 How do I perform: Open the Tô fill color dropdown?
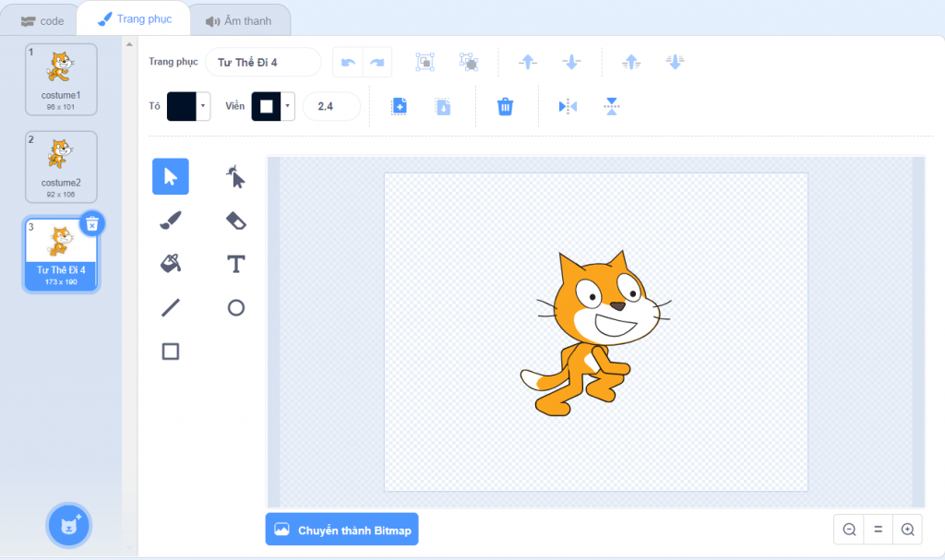[x=203, y=106]
